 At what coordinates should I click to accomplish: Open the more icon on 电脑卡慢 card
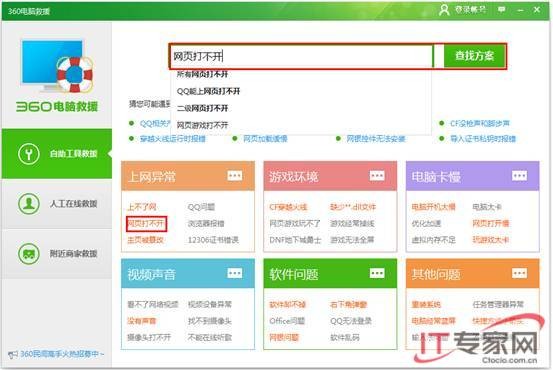[519, 176]
